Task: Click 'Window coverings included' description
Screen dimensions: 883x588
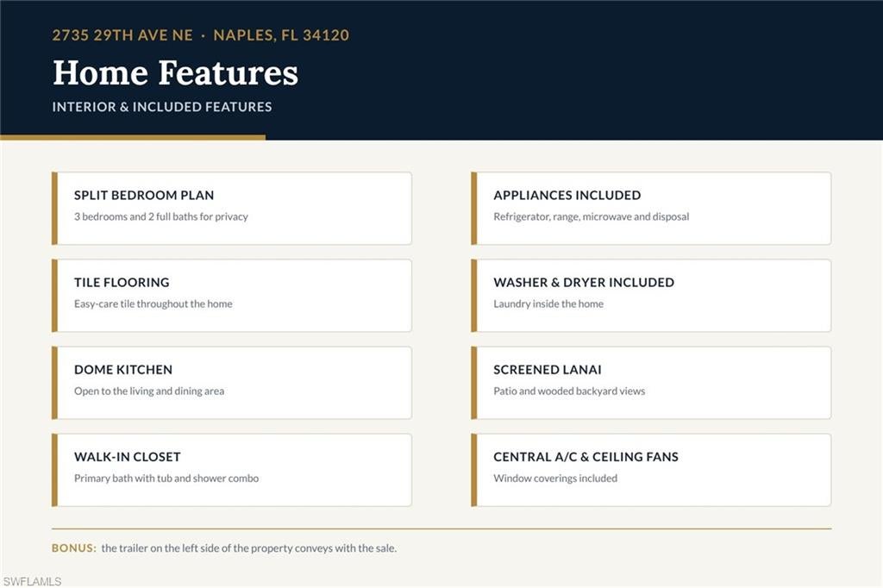Action: (x=555, y=479)
